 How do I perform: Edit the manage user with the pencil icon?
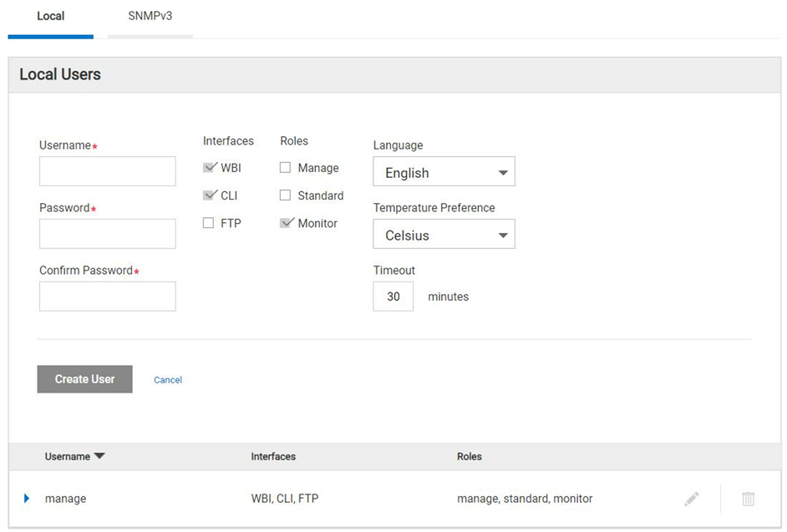coord(692,498)
